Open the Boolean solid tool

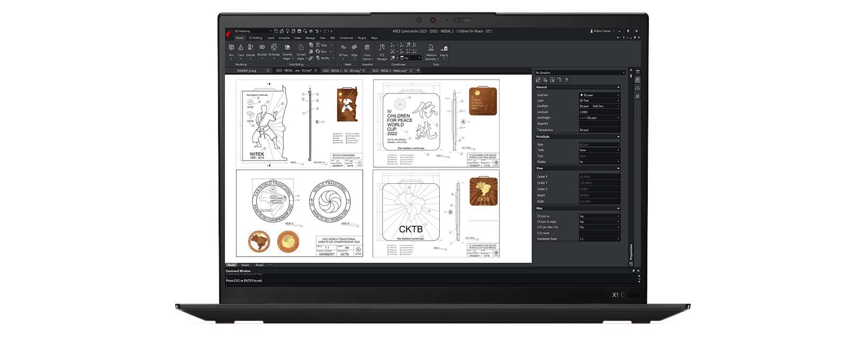(x=262, y=50)
